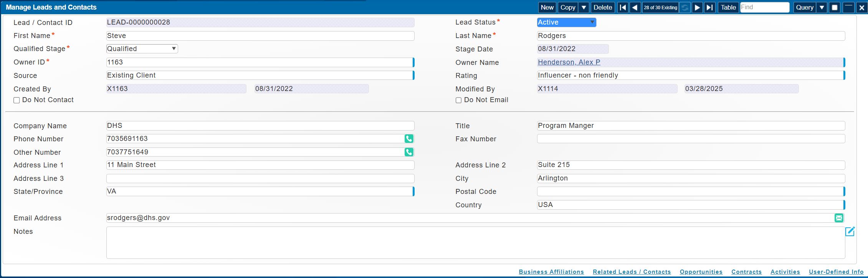The image size is (868, 278).
Task: Open the Opportunities subtask link
Action: [701, 272]
